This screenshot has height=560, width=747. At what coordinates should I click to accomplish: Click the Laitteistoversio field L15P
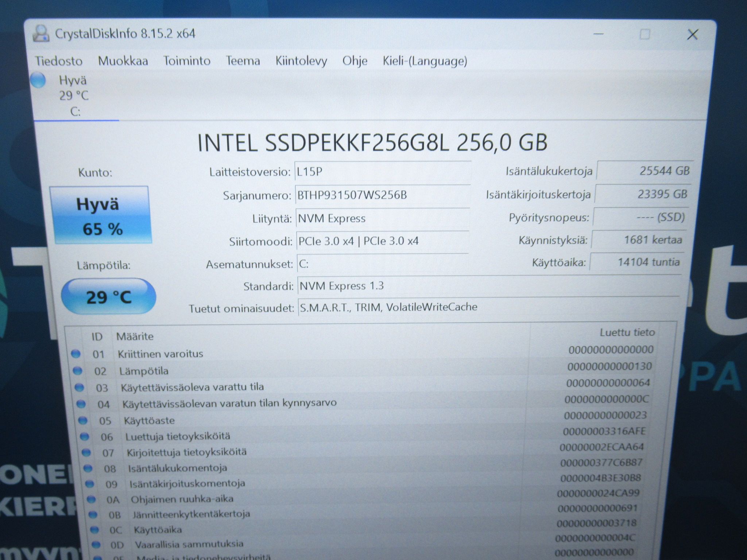click(x=383, y=171)
